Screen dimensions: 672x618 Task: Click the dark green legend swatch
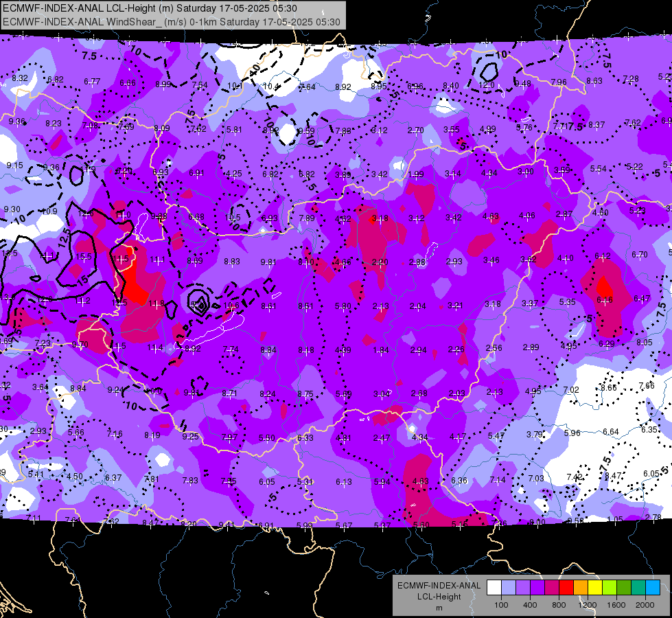click(624, 588)
